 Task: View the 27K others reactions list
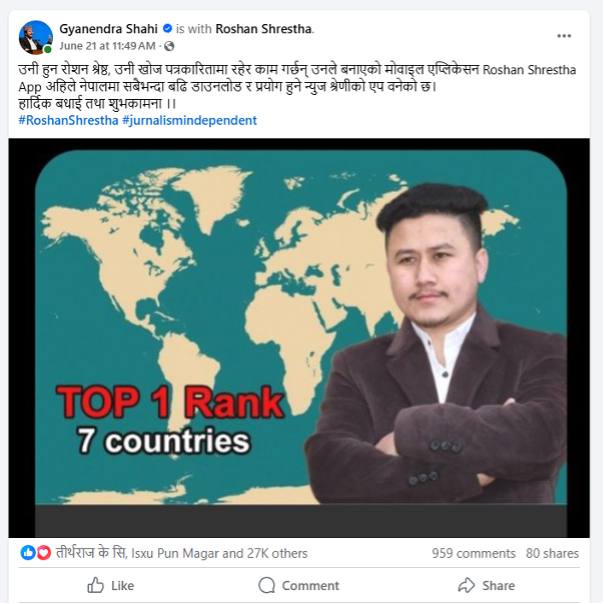point(277,554)
